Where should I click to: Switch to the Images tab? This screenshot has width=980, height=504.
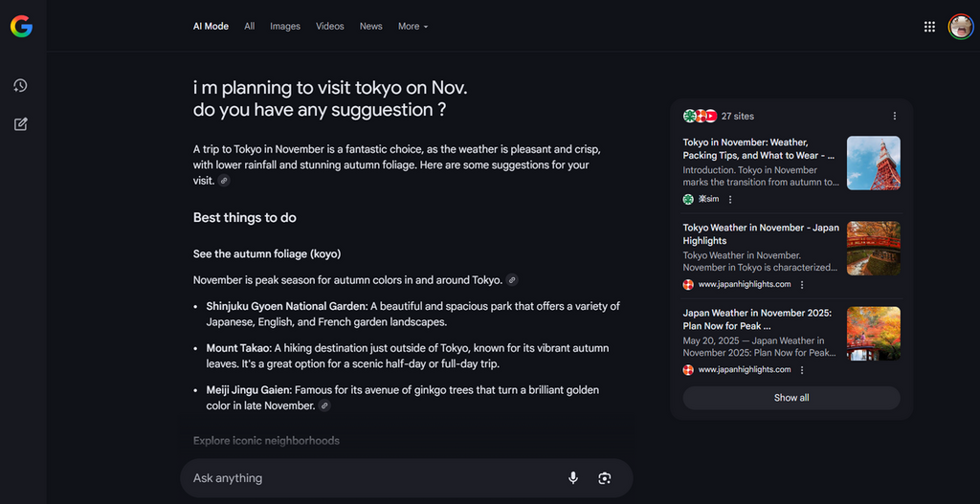(285, 26)
